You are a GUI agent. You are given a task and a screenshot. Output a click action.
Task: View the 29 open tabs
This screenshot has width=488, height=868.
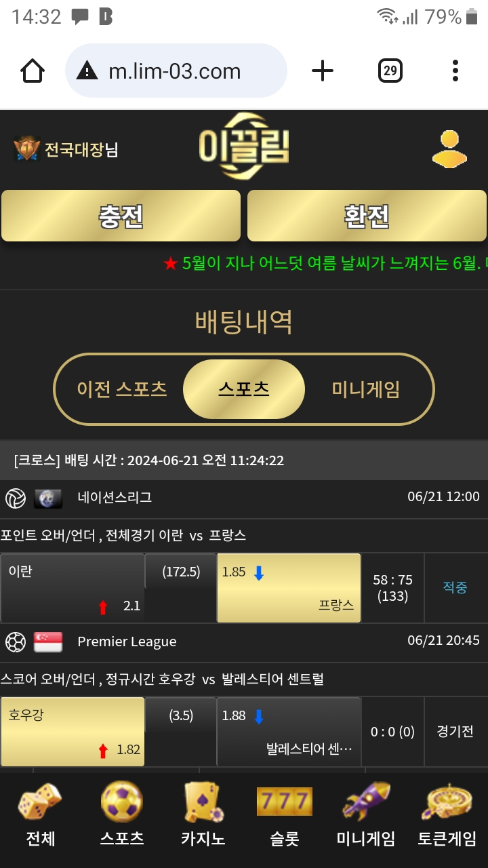coord(390,71)
